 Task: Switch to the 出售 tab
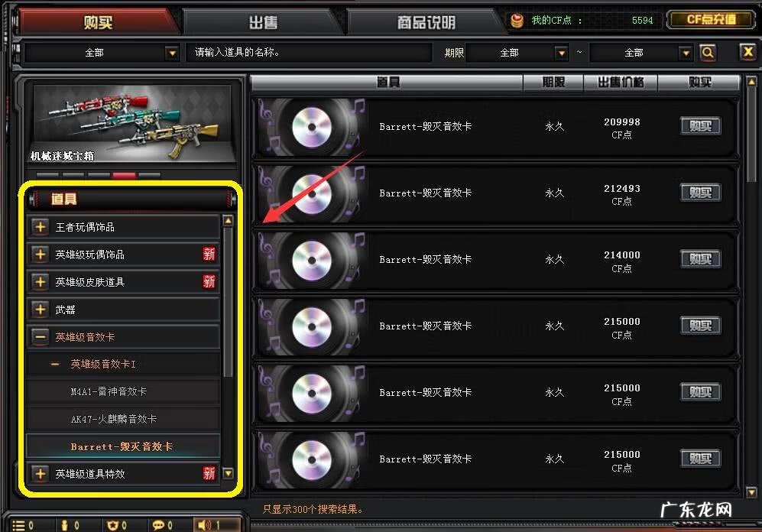(x=263, y=22)
